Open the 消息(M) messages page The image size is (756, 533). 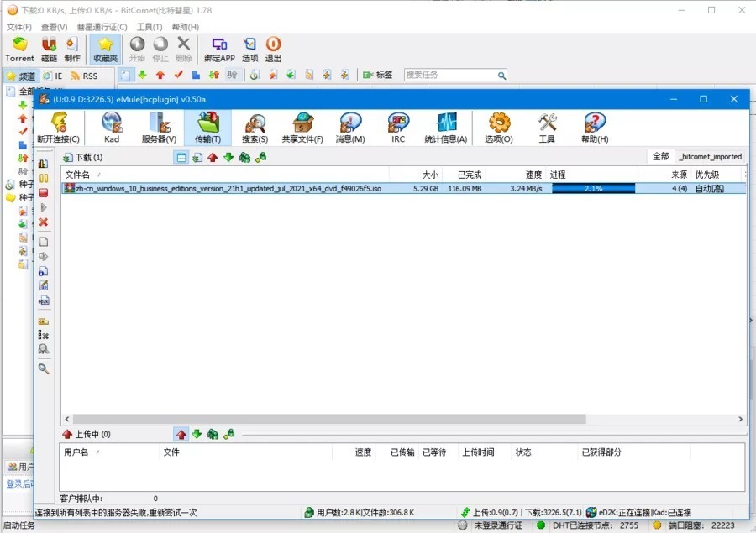coord(350,128)
